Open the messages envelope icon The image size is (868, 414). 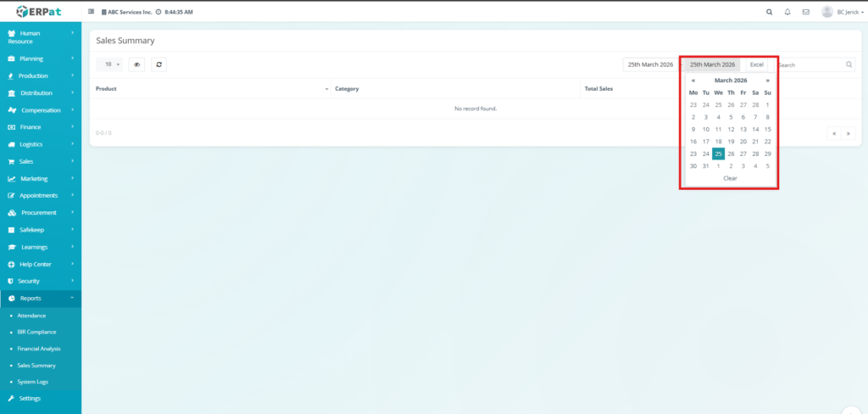click(x=805, y=12)
